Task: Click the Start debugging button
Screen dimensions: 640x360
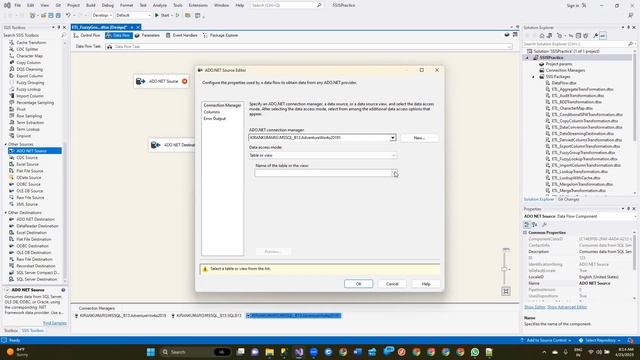Action: (162, 15)
